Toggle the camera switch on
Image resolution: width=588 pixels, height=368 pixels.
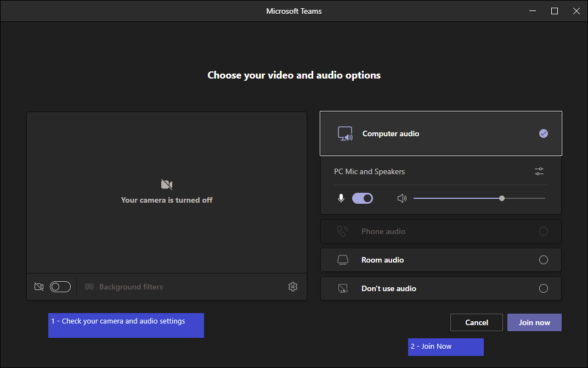coord(60,287)
